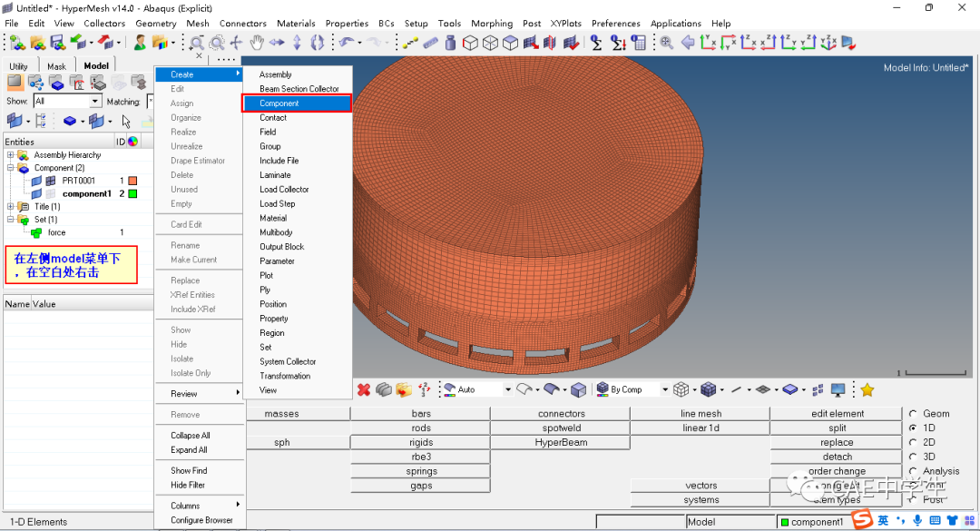980x531 pixels.
Task: Click the Sogou input method S icon
Action: pyautogui.click(x=863, y=520)
